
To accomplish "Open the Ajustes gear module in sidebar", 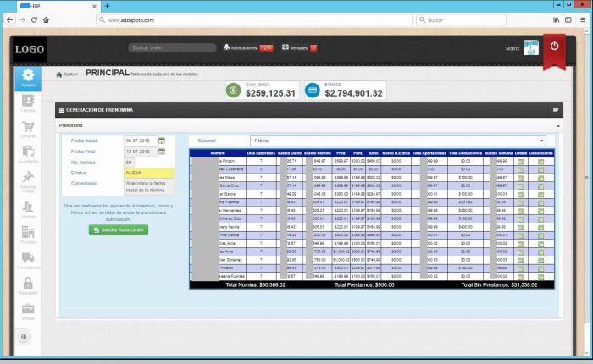I will coord(28,77).
